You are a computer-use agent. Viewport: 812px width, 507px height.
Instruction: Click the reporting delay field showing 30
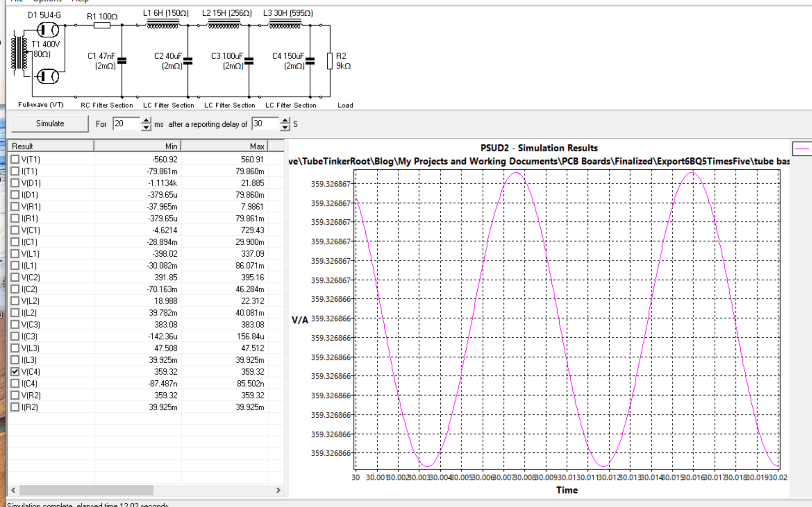coord(265,124)
